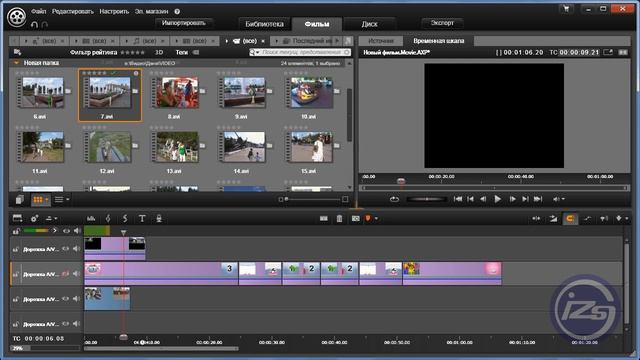The height and width of the screenshot is (360, 640).
Task: Click the trash delete clip icon
Action: pos(340,219)
